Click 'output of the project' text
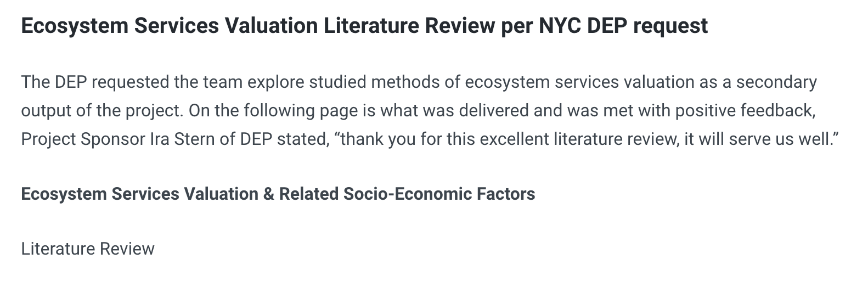 (101, 111)
